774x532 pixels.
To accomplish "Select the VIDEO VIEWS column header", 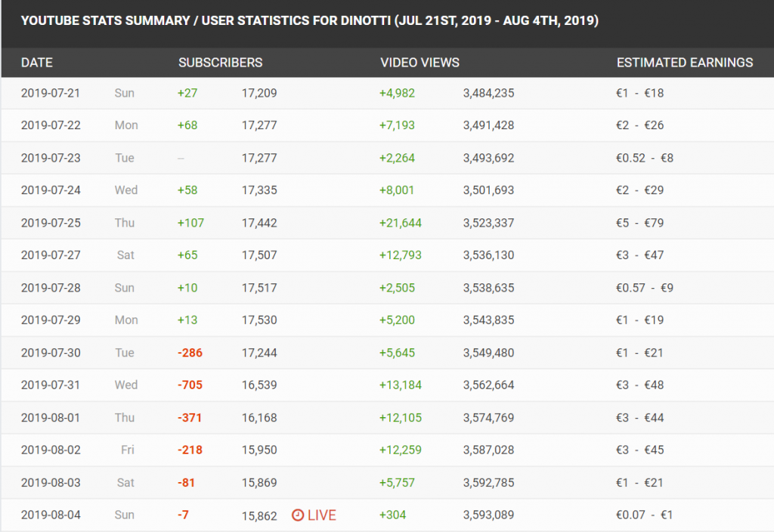I will 420,63.
